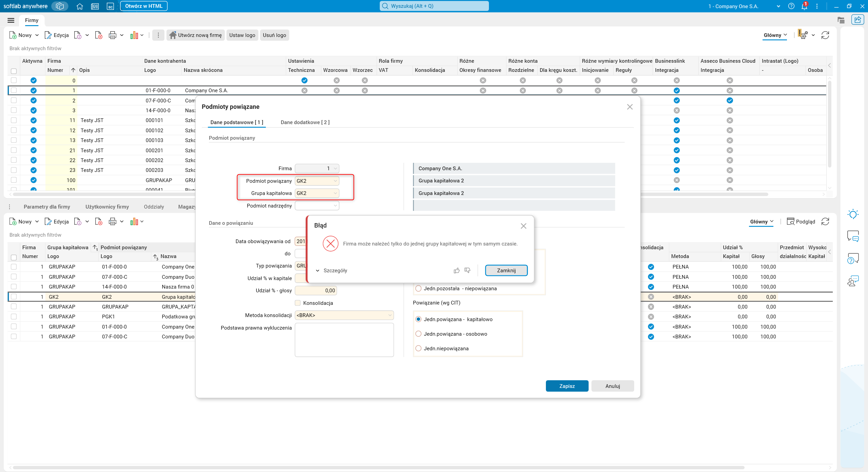Click the home icon in top bar
868x472 pixels.
tap(80, 6)
